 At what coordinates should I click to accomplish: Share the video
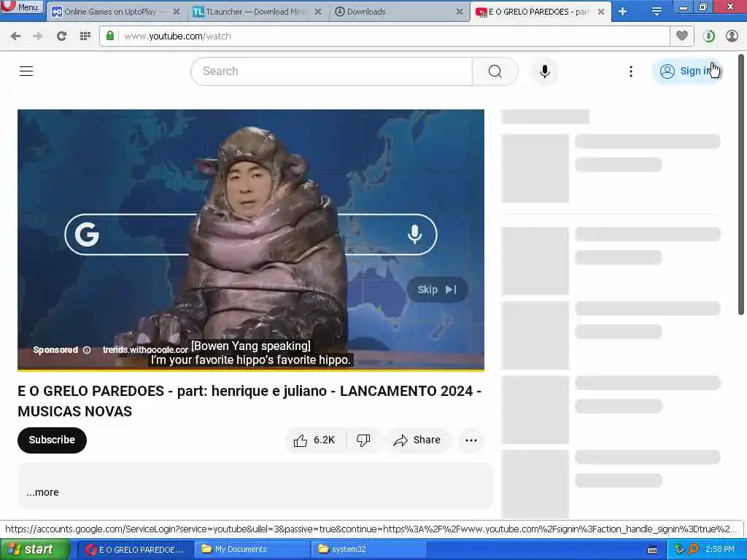(x=417, y=440)
